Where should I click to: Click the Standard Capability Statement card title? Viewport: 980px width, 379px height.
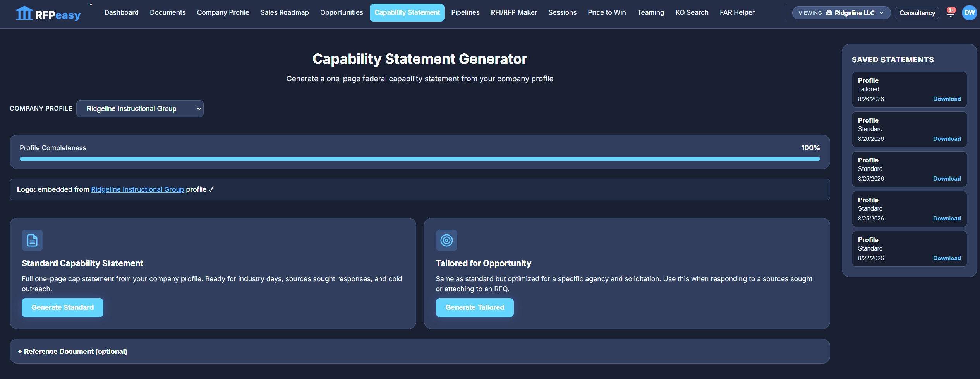click(82, 263)
